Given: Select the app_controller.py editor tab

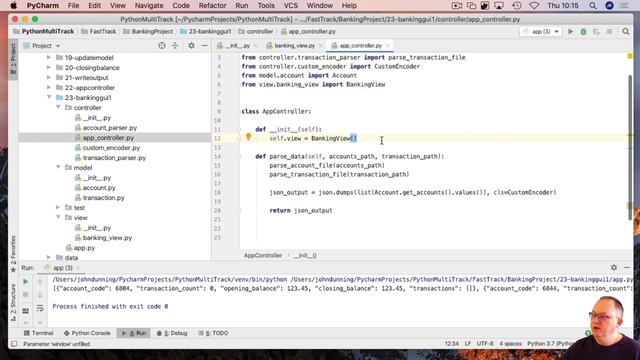Looking at the screenshot, I should pyautogui.click(x=360, y=46).
